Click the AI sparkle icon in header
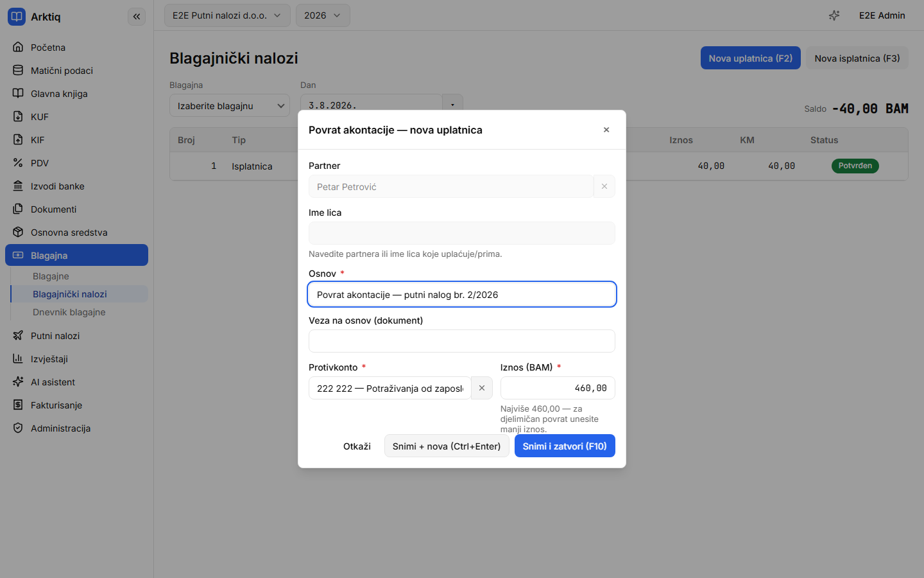 coord(834,15)
